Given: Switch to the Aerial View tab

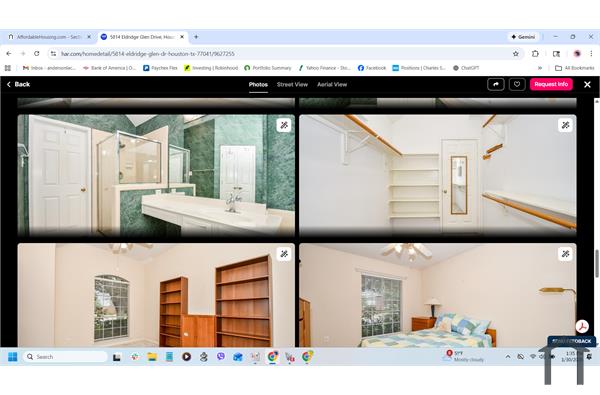Looking at the screenshot, I should coord(332,85).
